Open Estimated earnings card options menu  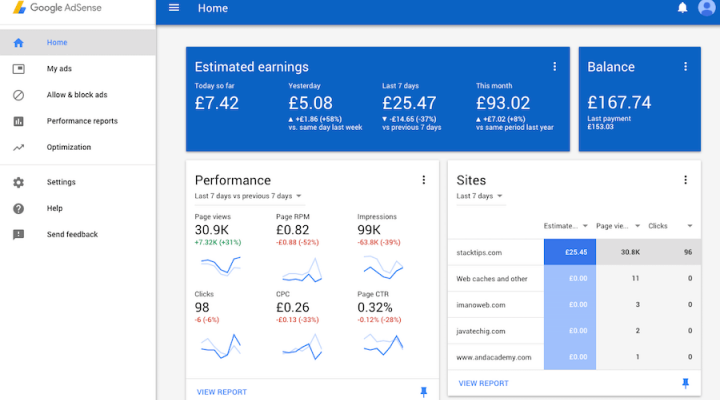coord(555,67)
